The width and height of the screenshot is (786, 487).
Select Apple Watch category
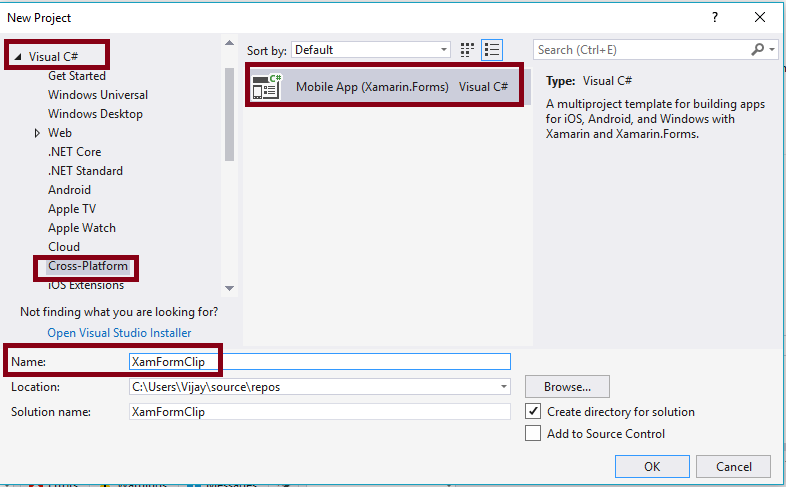(82, 228)
